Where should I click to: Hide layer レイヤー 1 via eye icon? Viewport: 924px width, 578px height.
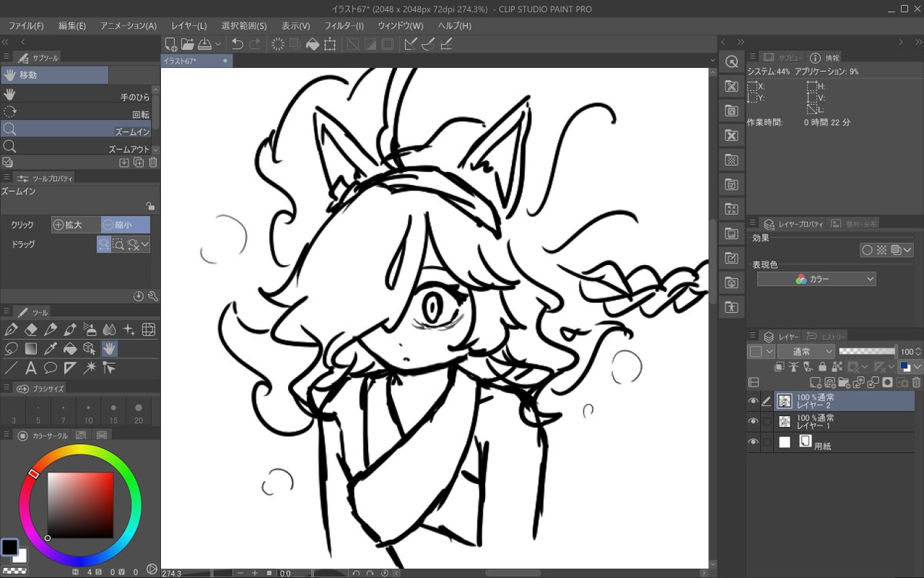[753, 421]
